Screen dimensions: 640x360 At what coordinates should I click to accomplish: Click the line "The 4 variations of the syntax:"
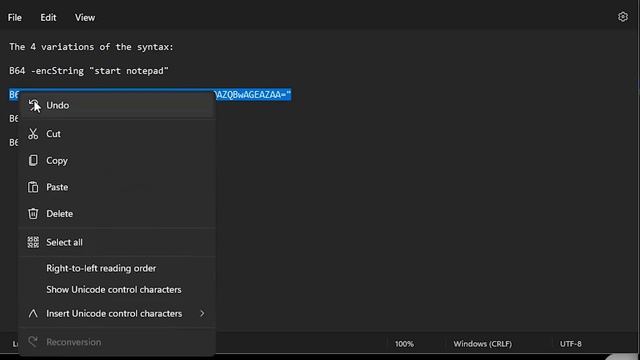pos(91,47)
